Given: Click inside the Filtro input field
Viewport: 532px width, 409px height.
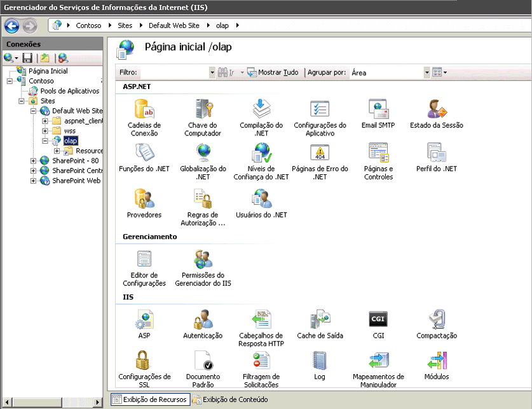Looking at the screenshot, I should pyautogui.click(x=174, y=73).
